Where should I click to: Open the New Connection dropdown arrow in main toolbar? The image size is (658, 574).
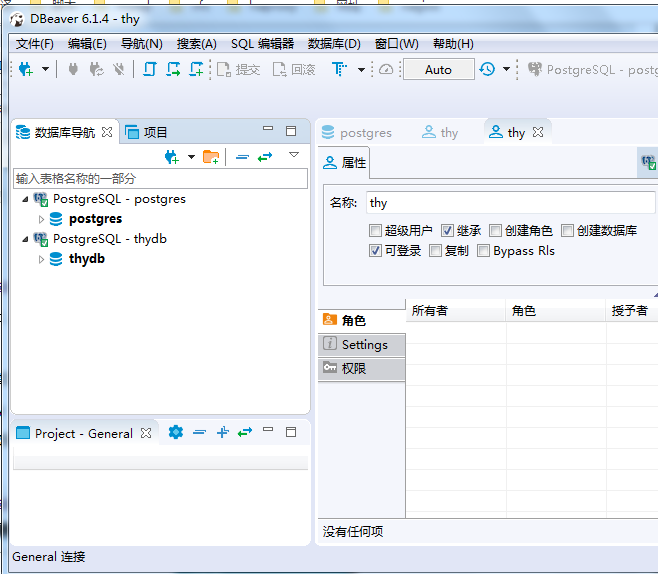tap(45, 69)
